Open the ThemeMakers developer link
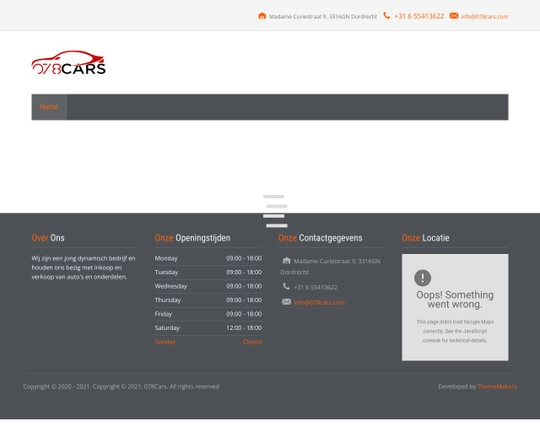This screenshot has height=432, width=540. coord(497,387)
